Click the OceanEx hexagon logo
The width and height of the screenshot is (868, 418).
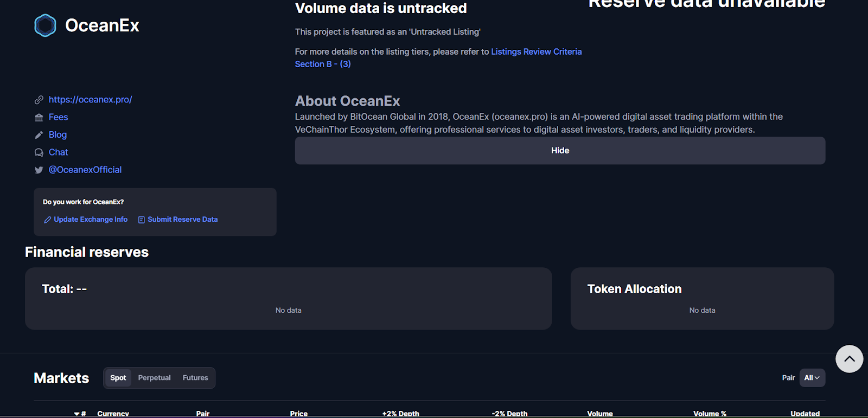[45, 25]
